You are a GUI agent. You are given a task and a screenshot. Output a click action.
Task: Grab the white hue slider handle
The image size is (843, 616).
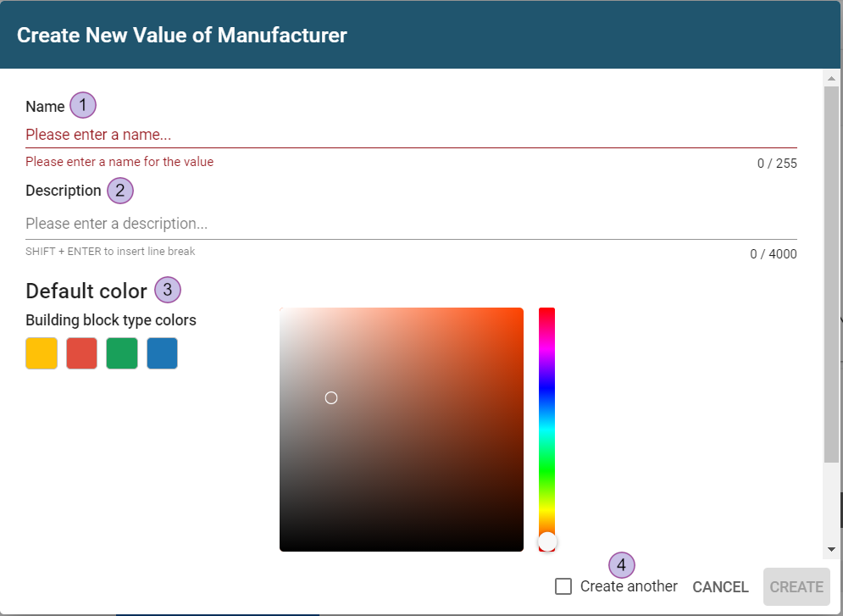547,541
